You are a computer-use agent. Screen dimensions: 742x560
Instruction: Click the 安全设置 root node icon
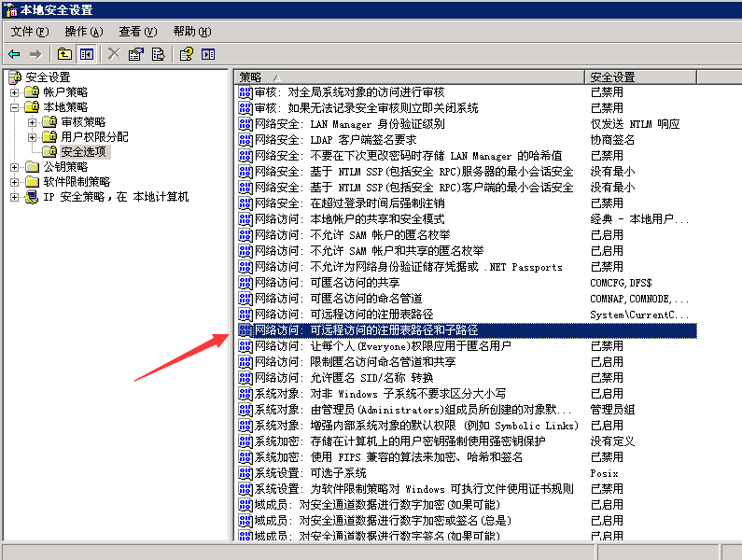click(15, 77)
